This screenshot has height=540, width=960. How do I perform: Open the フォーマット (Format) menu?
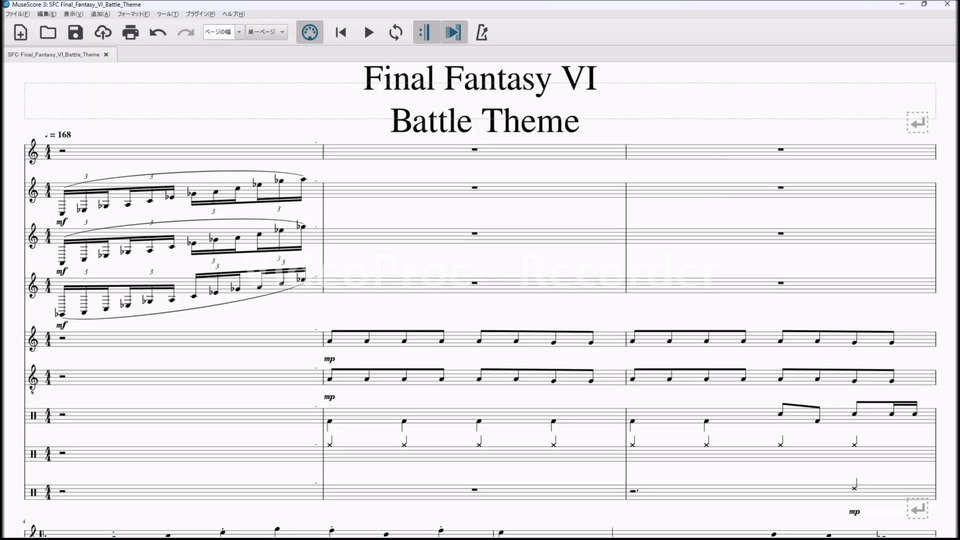tap(133, 13)
